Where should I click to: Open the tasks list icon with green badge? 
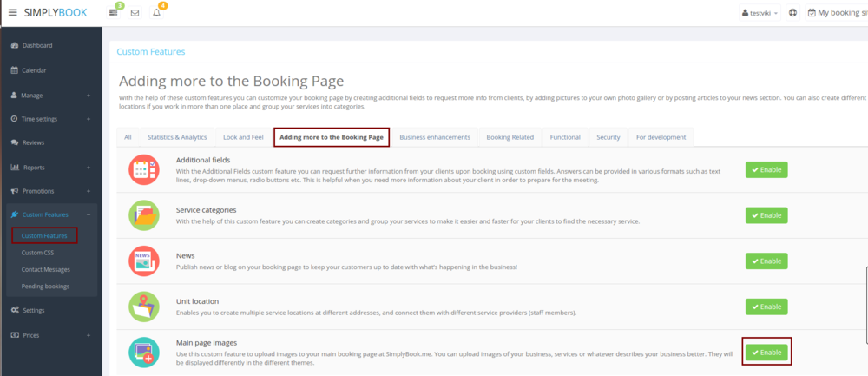pyautogui.click(x=114, y=13)
